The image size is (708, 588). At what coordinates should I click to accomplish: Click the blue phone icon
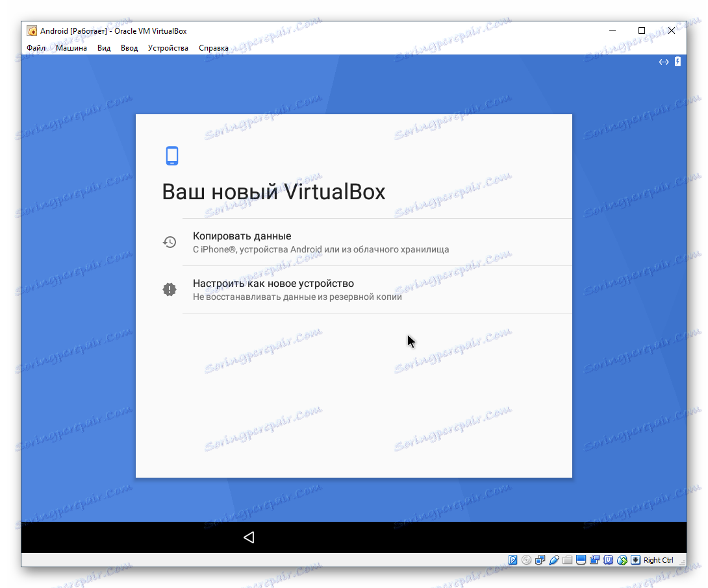coord(172,156)
